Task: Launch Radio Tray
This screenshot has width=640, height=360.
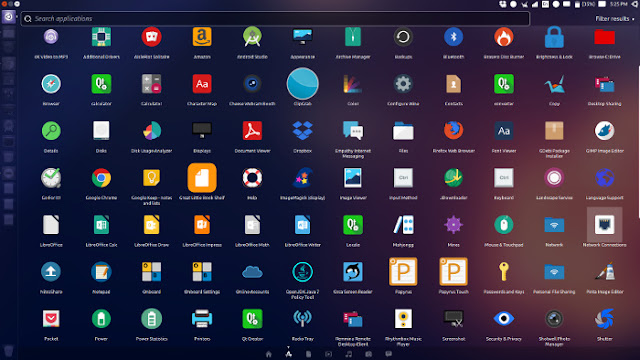Action: click(302, 319)
